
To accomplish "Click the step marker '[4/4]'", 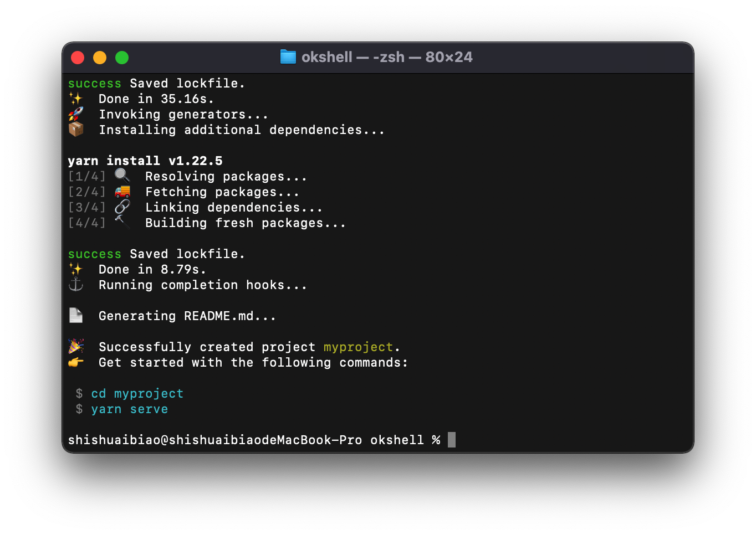I will pyautogui.click(x=87, y=223).
